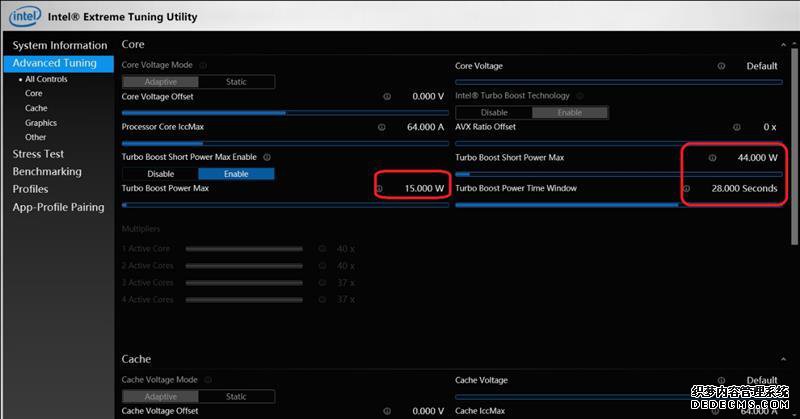
Task: Open App-Profile Pairing page
Action: [58, 207]
